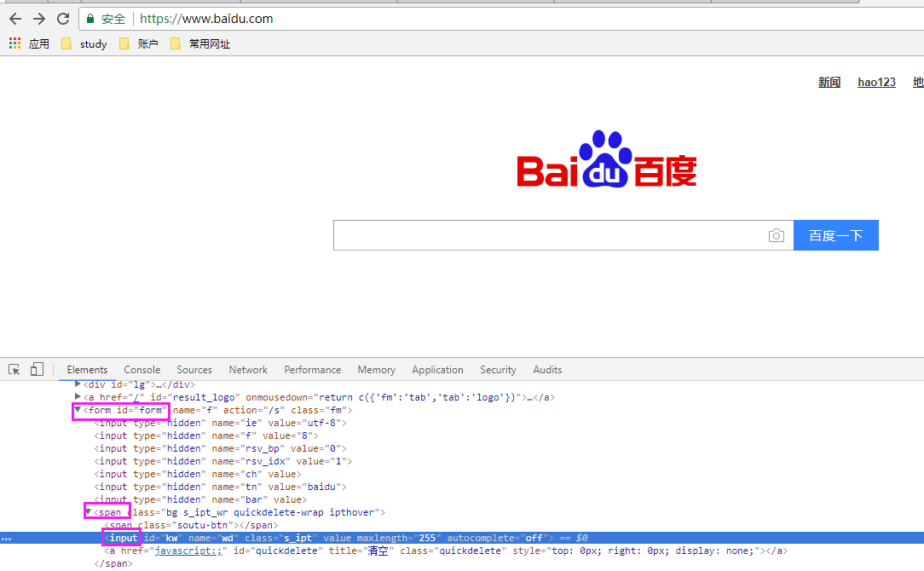Switch to the Console tab

pyautogui.click(x=142, y=370)
